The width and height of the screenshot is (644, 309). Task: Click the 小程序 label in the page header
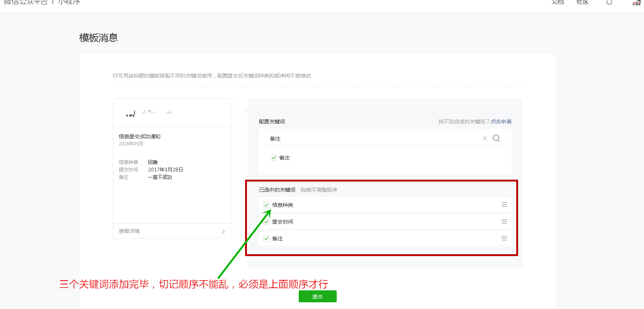[x=69, y=2]
